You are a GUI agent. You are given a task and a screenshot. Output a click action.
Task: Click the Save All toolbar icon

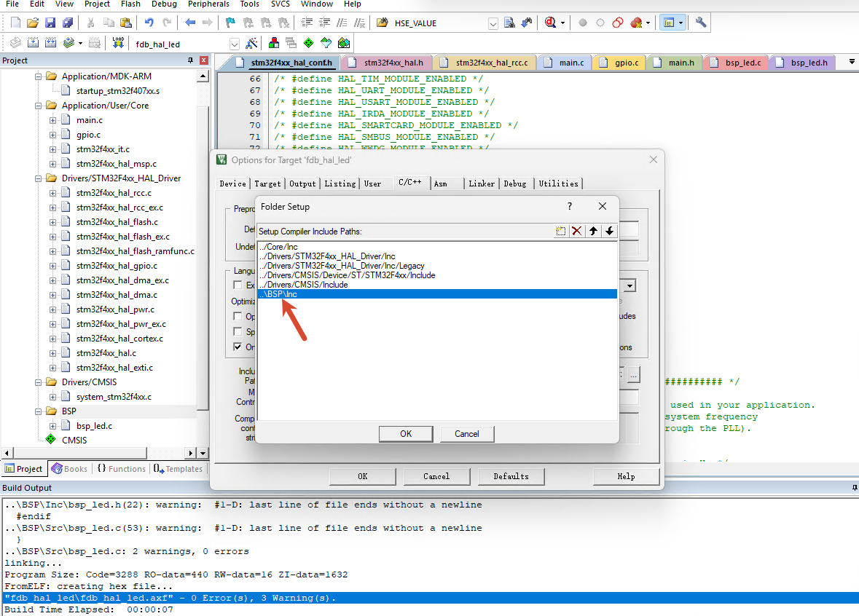(68, 23)
